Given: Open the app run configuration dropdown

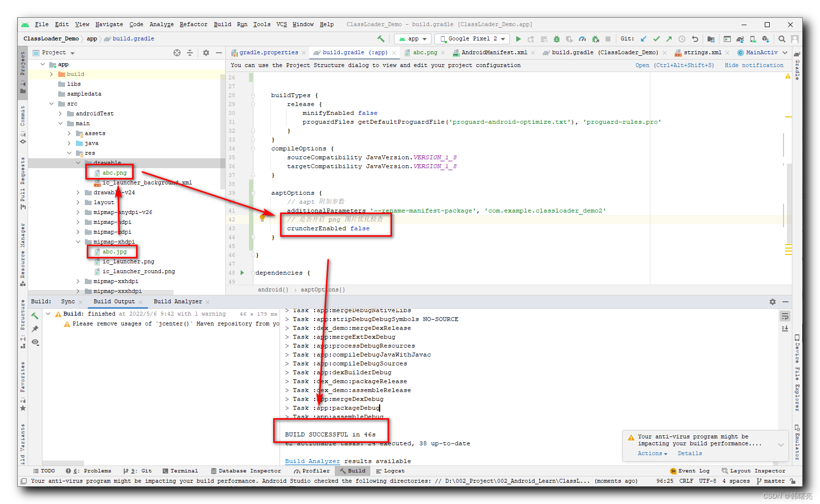Looking at the screenshot, I should point(413,38).
